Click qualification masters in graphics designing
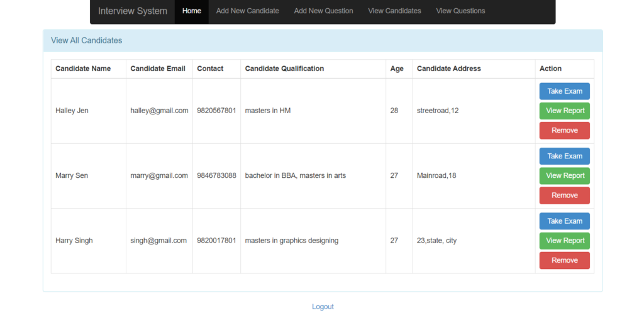644x318 pixels. click(x=292, y=241)
